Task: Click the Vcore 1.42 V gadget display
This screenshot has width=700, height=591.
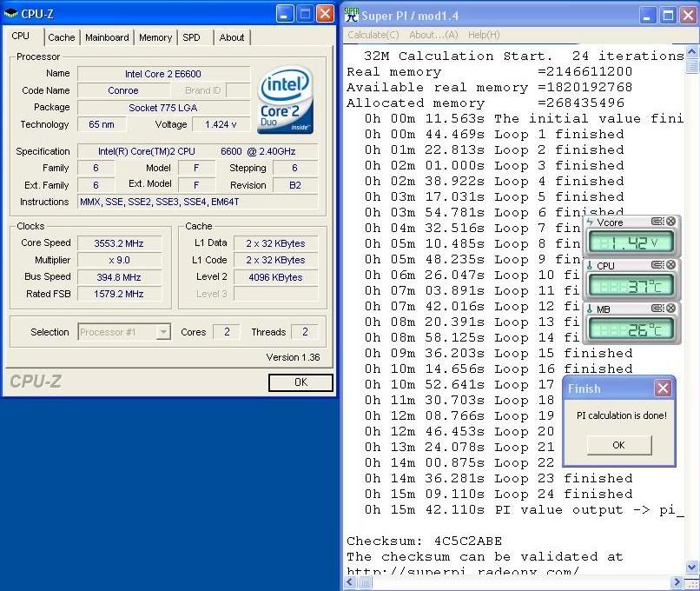Action: coord(631,243)
